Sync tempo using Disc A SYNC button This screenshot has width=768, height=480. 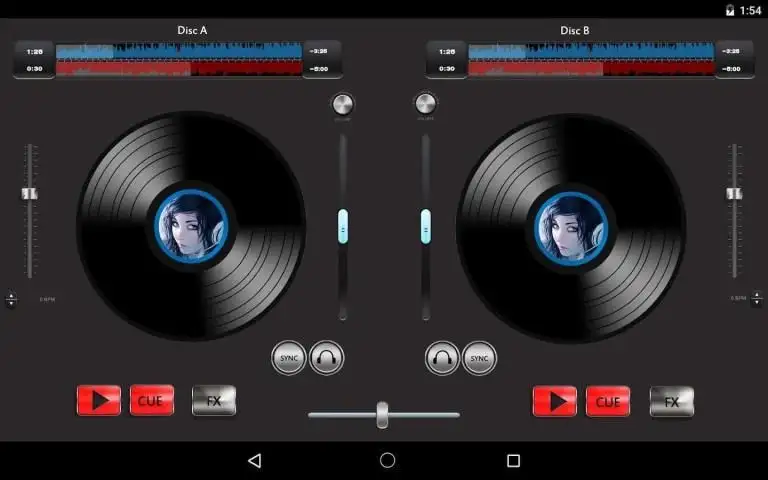(289, 358)
